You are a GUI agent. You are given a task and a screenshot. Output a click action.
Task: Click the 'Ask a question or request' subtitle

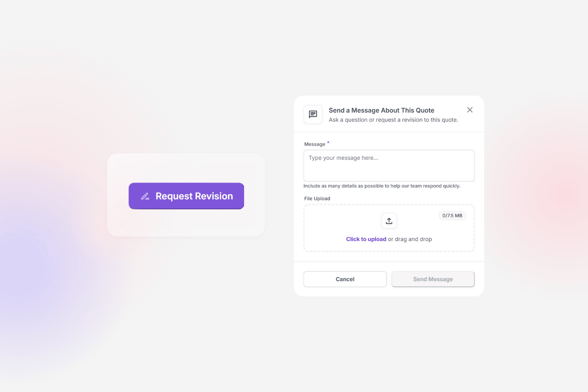(x=393, y=120)
